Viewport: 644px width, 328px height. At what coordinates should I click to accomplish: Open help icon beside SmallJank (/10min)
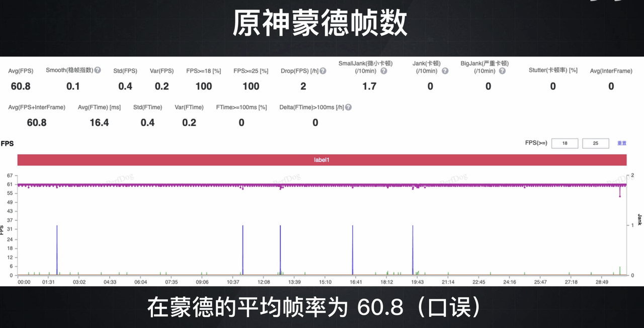[384, 71]
